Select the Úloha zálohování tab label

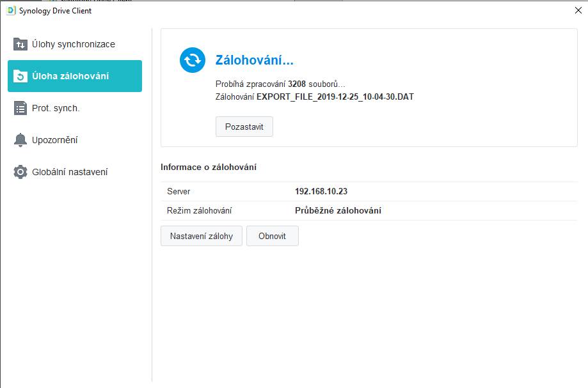tap(70, 76)
